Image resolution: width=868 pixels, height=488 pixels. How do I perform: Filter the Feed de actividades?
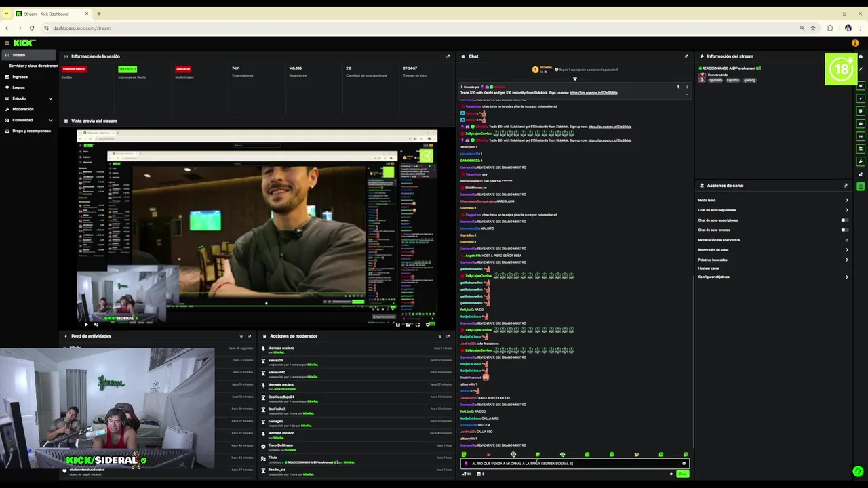coord(241,336)
